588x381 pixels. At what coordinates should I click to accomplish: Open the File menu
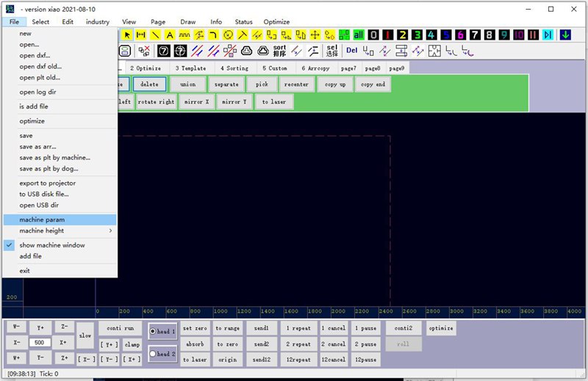click(14, 22)
